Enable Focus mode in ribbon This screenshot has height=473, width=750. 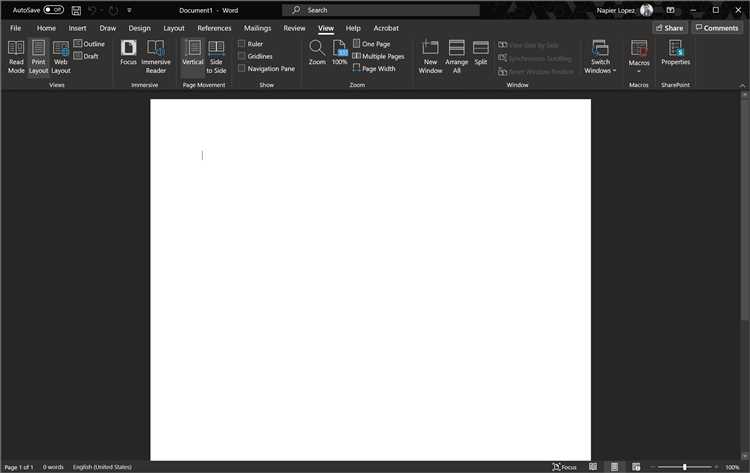coord(128,53)
